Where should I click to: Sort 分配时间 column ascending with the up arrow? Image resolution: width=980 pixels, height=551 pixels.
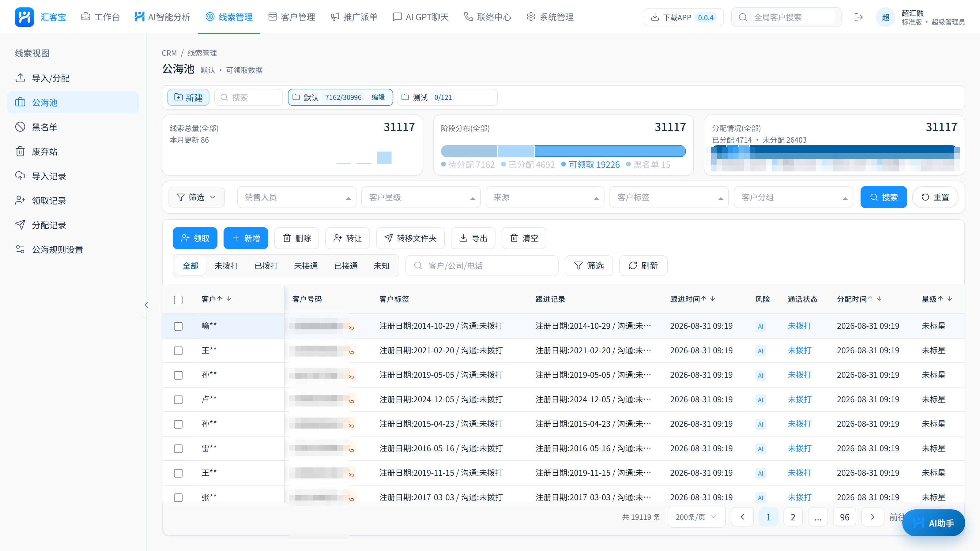(870, 299)
